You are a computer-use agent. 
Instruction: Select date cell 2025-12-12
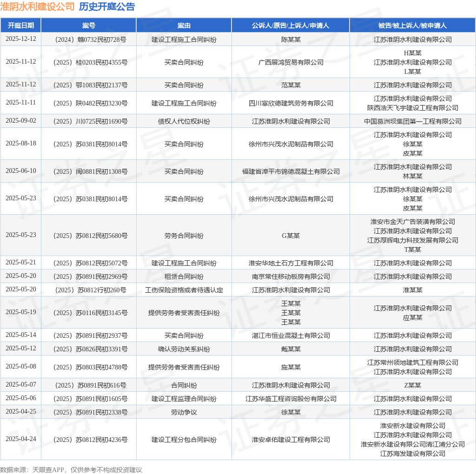tap(20, 39)
